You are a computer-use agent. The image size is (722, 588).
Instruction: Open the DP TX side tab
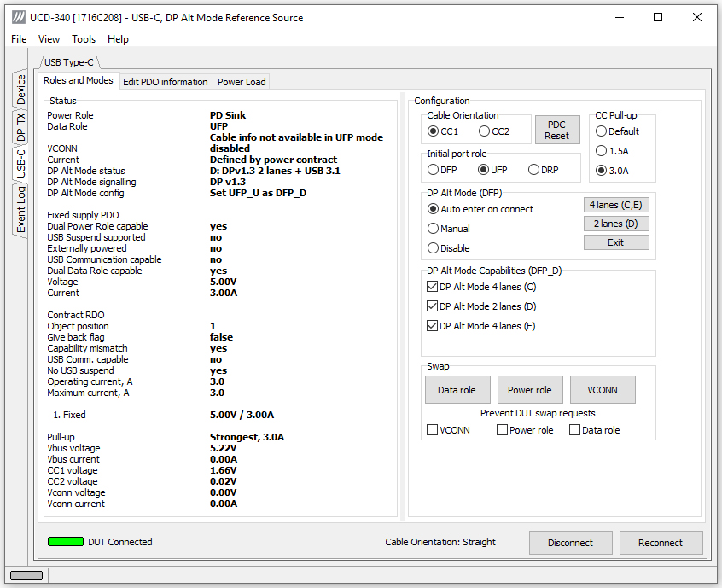click(x=20, y=125)
